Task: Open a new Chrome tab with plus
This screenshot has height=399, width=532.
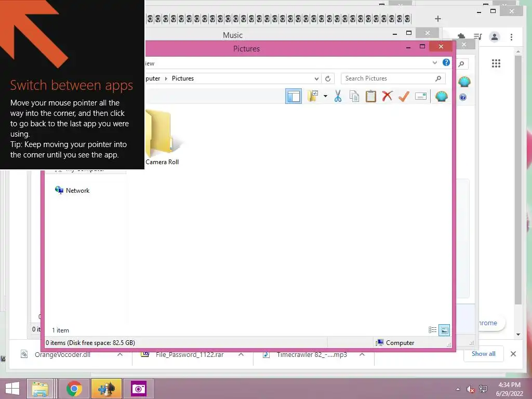Action: (438, 19)
